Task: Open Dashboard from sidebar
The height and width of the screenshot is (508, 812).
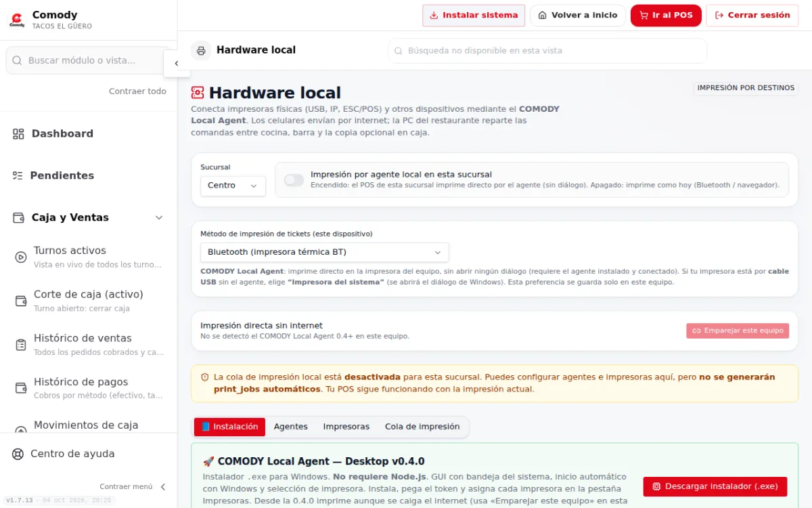Action: pyautogui.click(x=89, y=134)
